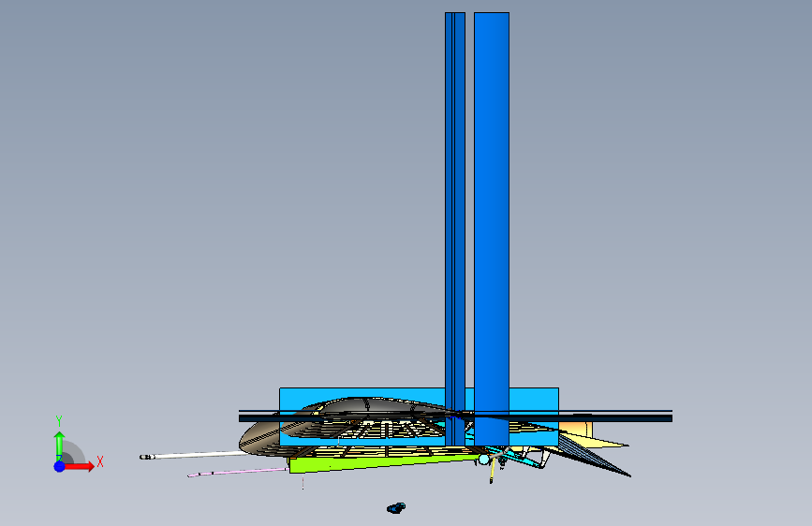Viewport: 812px width, 526px height.
Task: Select the wide tall blue column part
Action: (492, 227)
